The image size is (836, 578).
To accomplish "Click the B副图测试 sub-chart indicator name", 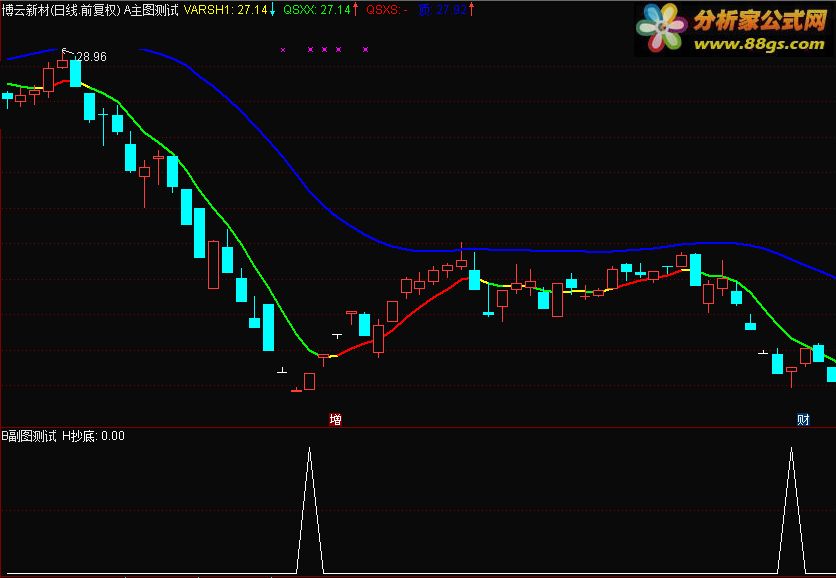I will (29, 436).
